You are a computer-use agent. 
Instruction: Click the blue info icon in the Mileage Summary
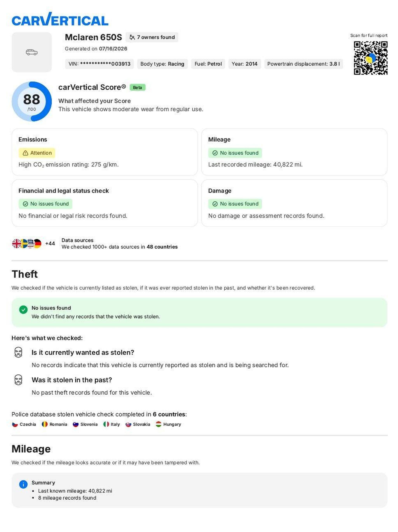[x=23, y=484]
